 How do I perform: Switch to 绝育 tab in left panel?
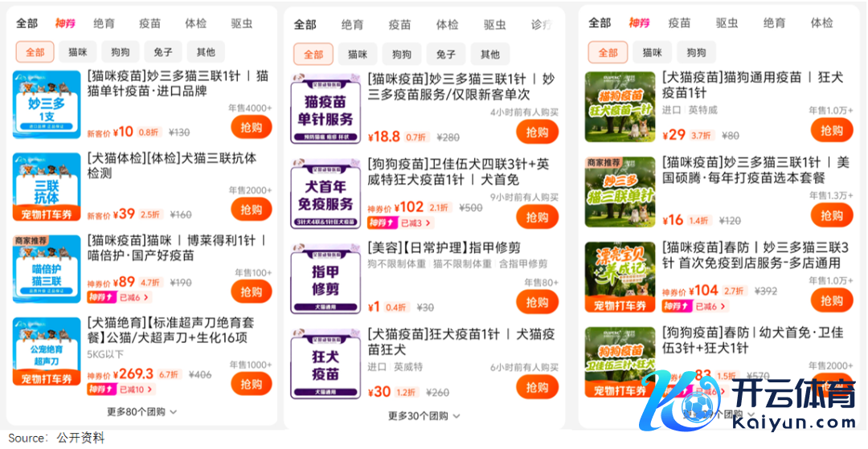pyautogui.click(x=104, y=23)
